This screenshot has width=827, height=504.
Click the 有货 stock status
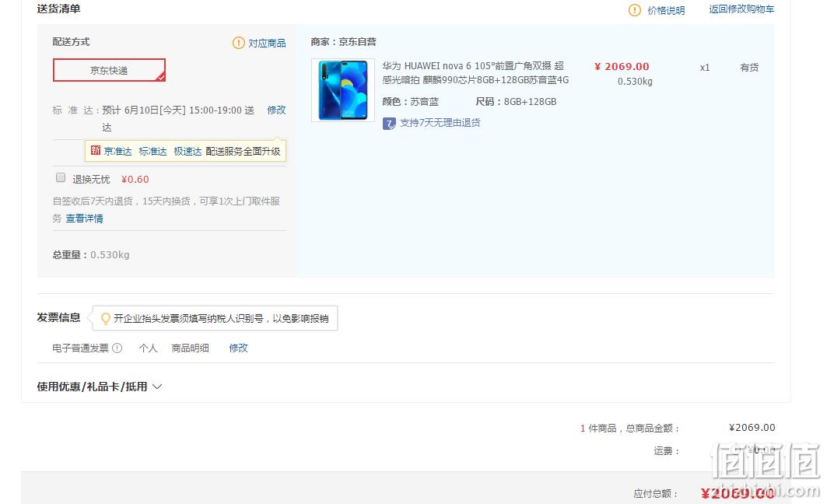(749, 68)
